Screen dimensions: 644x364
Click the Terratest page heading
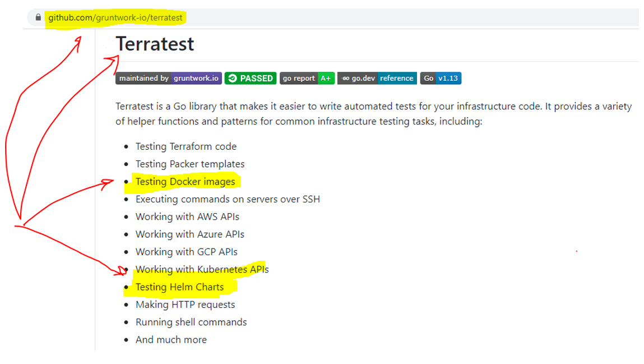click(155, 44)
